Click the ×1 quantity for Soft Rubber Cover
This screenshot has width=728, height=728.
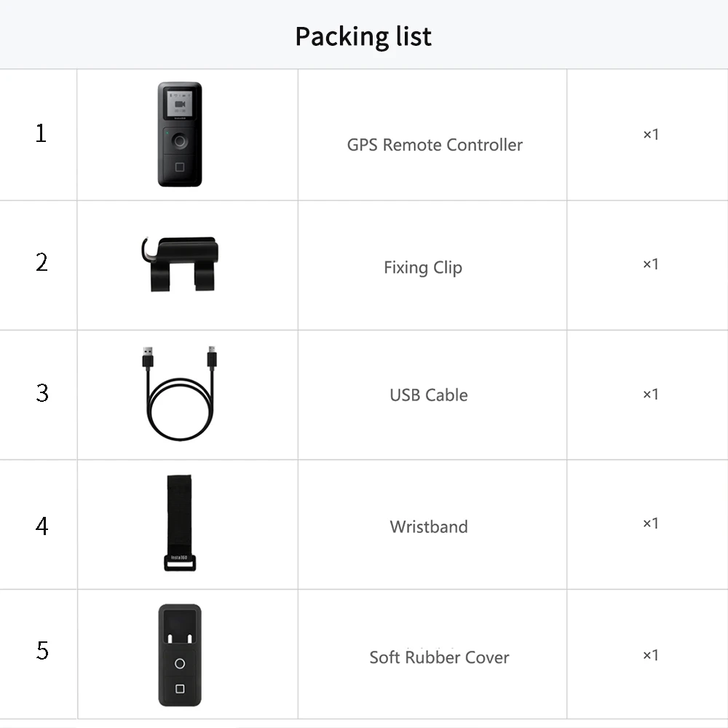650,655
